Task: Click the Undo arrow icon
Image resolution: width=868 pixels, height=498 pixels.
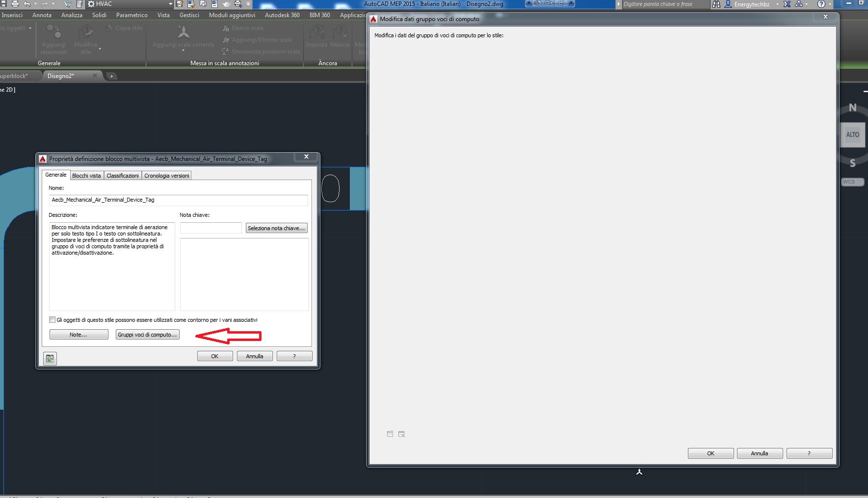Action: point(27,4)
